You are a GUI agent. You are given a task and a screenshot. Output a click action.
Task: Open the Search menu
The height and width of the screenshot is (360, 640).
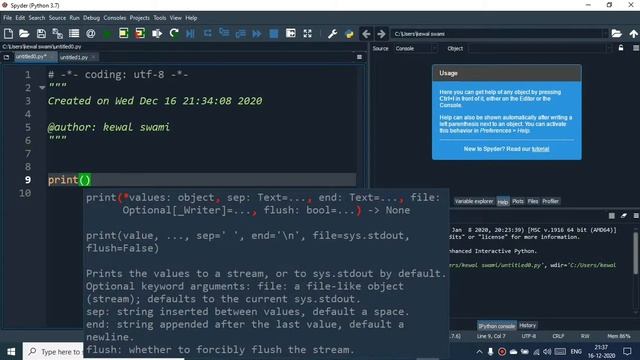click(x=37, y=18)
